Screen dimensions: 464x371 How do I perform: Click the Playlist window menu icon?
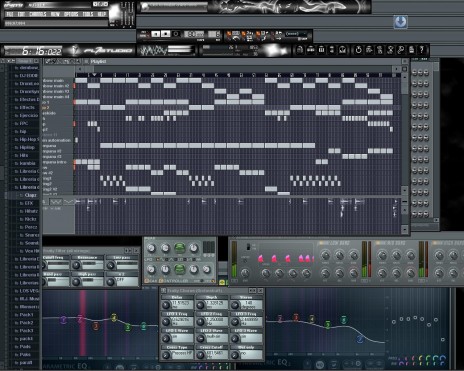[86, 61]
